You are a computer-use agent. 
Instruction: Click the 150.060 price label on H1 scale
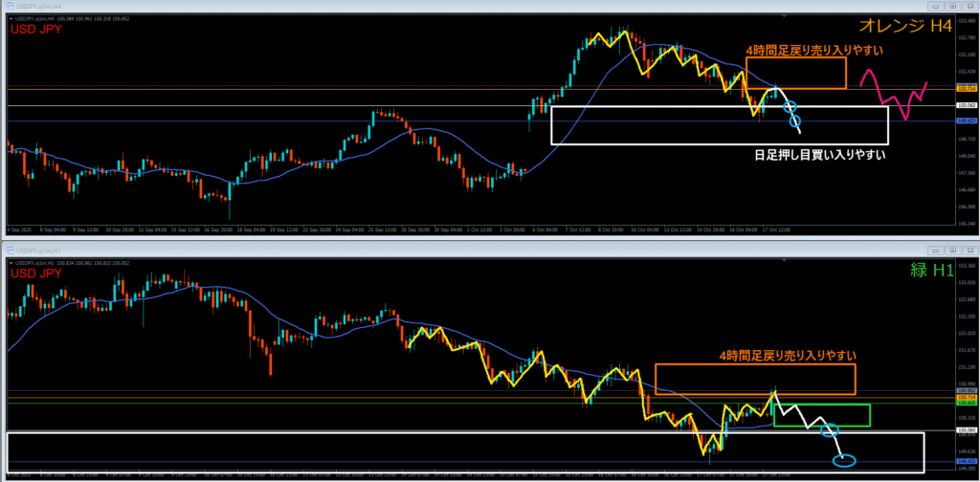[x=966, y=431]
